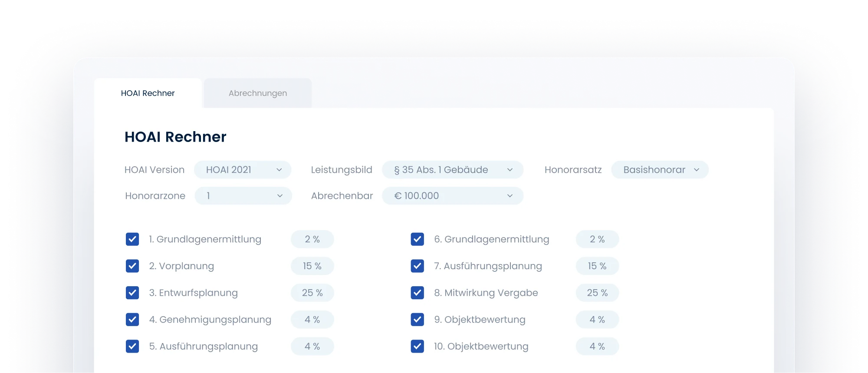Screen dimensions: 868x373
Task: Toggle the 2. Vorplanung checkbox
Action: (x=132, y=266)
